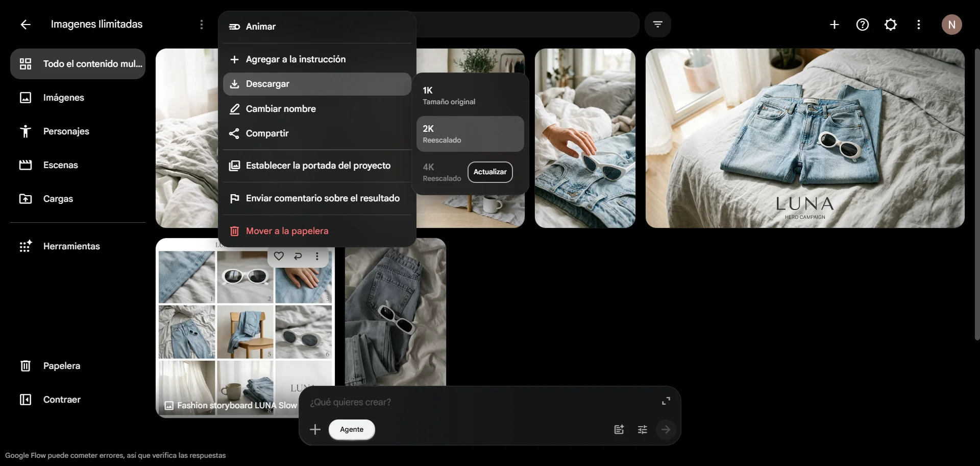Click the Actualizar button for 4K

490,172
